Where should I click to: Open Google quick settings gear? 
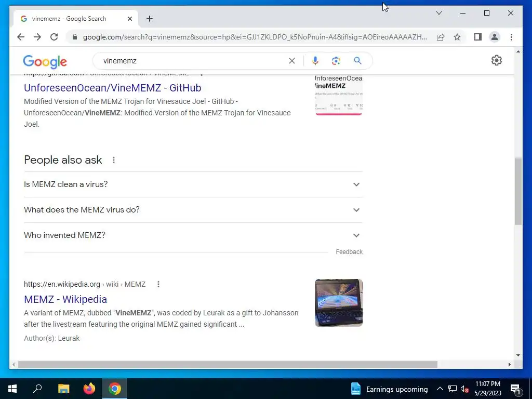click(496, 60)
